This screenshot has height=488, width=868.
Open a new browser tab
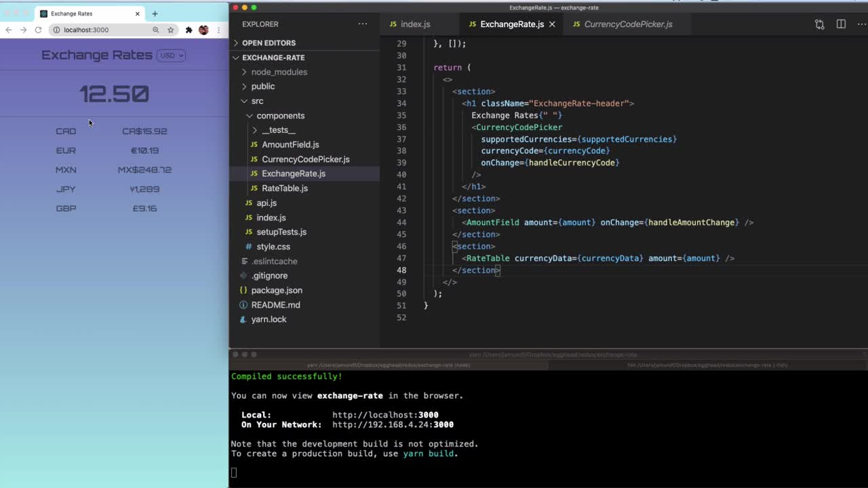coord(155,14)
